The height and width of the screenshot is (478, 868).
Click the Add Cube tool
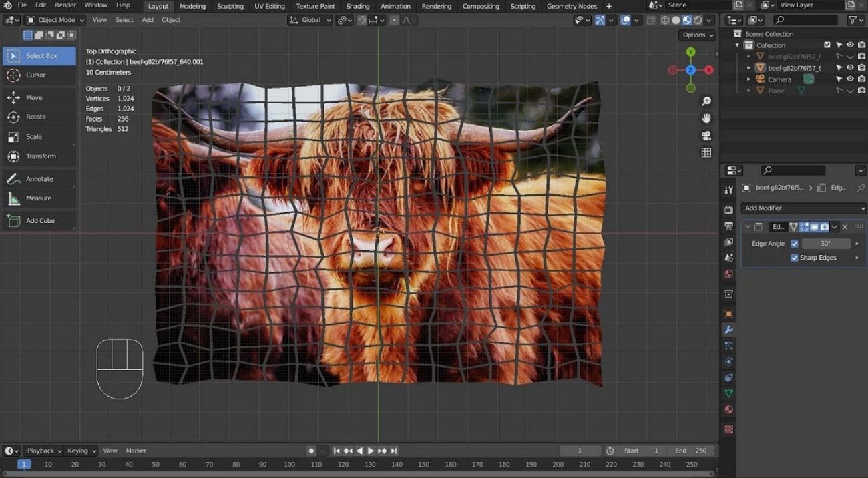(40, 220)
